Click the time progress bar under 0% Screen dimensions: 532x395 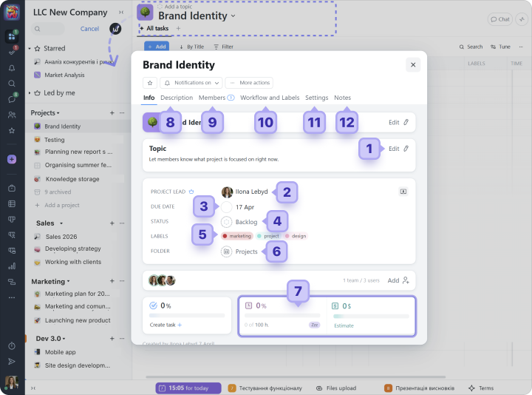pyautogui.click(x=281, y=315)
